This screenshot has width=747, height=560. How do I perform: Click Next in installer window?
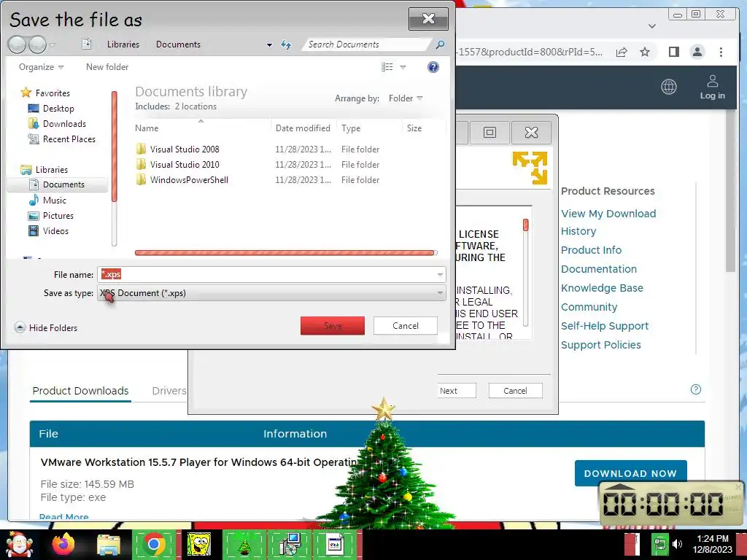(x=456, y=391)
